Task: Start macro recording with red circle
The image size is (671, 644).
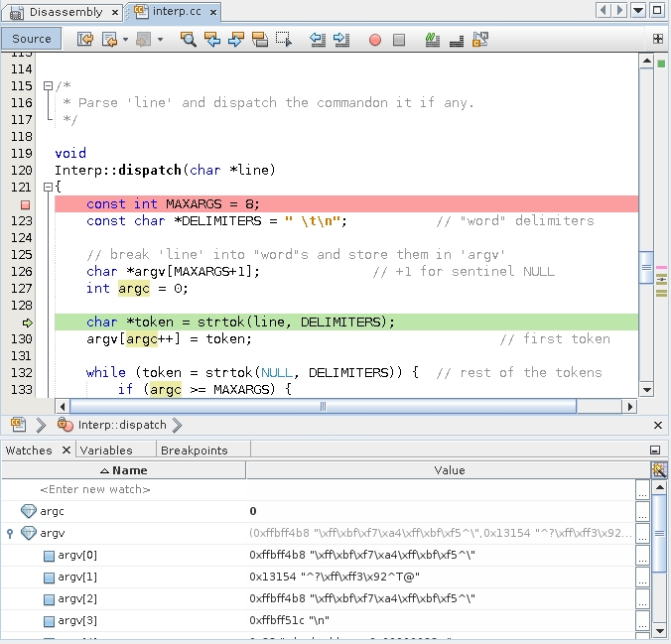Action: tap(375, 40)
